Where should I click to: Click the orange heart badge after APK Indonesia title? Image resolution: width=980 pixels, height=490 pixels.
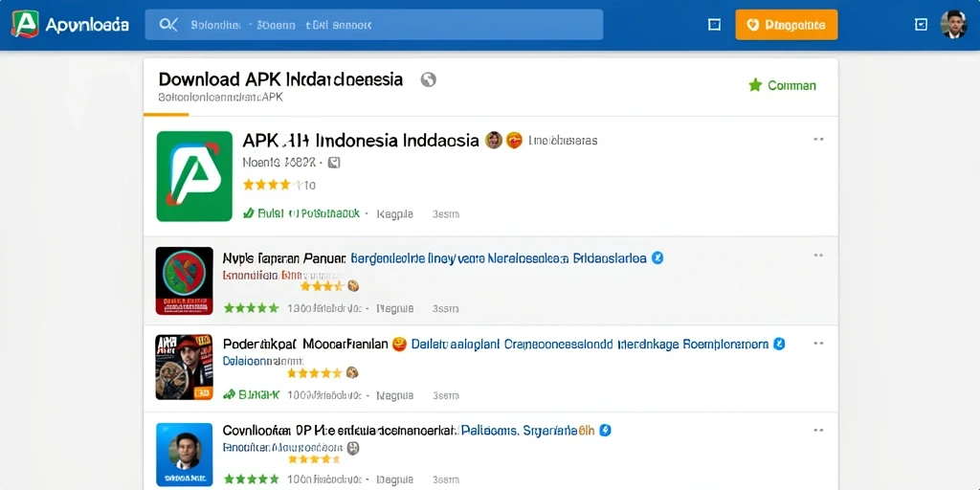coord(514,140)
